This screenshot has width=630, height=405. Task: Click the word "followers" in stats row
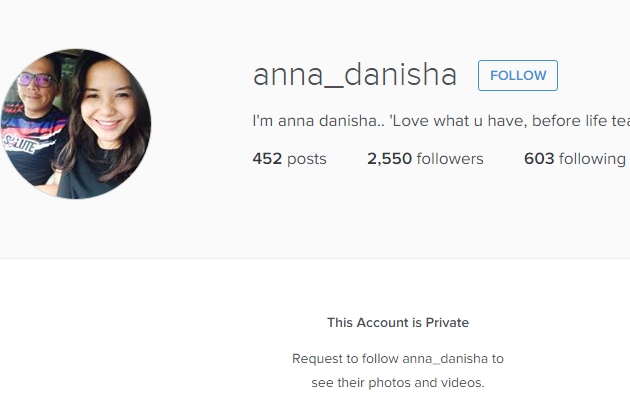450,159
